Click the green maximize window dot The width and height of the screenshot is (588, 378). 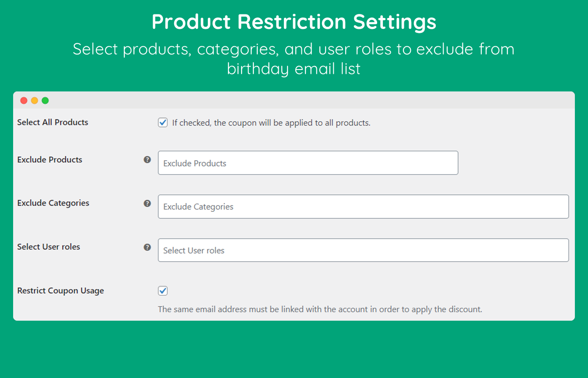coord(45,101)
